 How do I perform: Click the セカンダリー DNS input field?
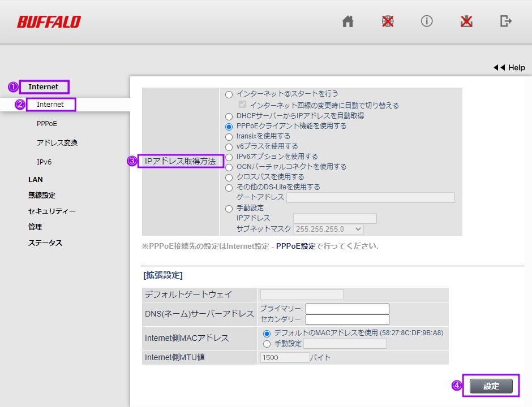pyautogui.click(x=347, y=319)
